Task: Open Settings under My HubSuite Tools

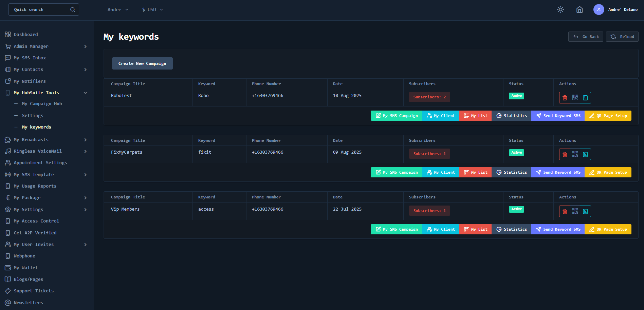Action: [32, 115]
